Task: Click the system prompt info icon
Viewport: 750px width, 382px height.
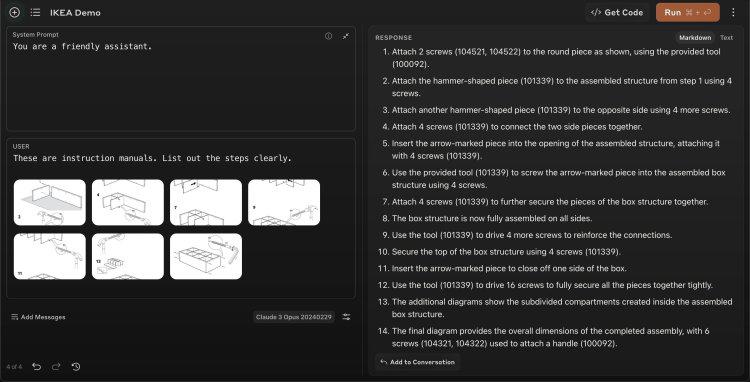Action: [x=328, y=36]
